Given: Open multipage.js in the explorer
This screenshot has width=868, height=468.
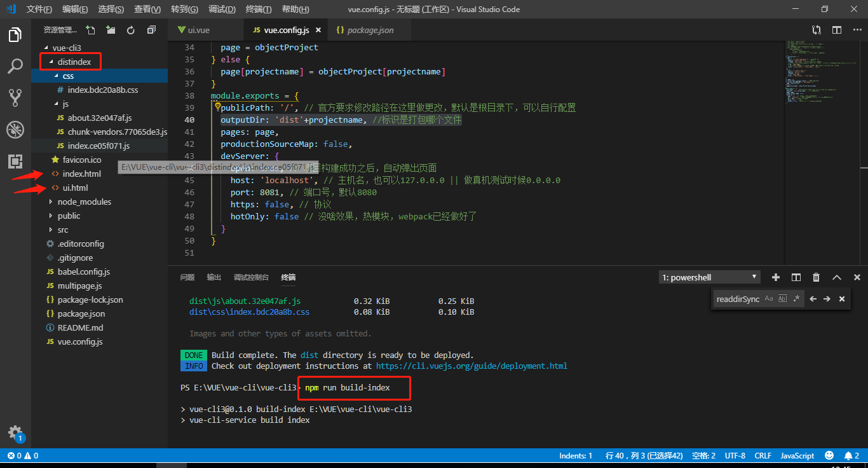Looking at the screenshot, I should (x=99, y=286).
